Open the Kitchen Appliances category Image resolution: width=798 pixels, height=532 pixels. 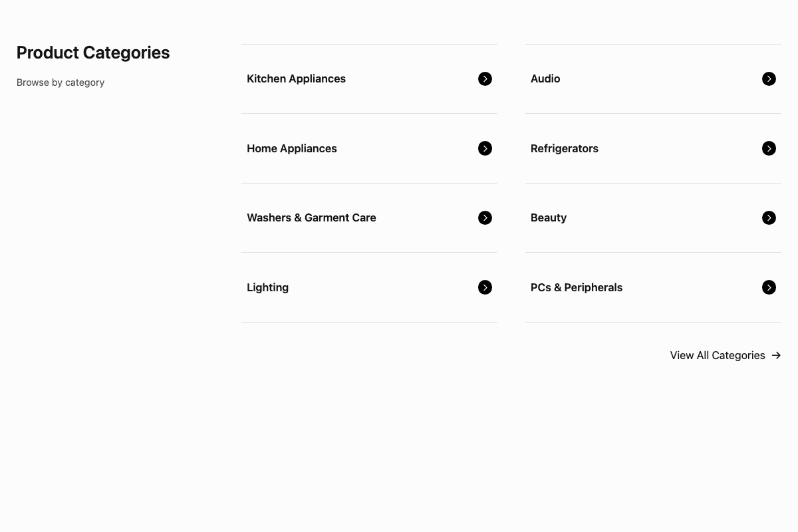point(297,79)
